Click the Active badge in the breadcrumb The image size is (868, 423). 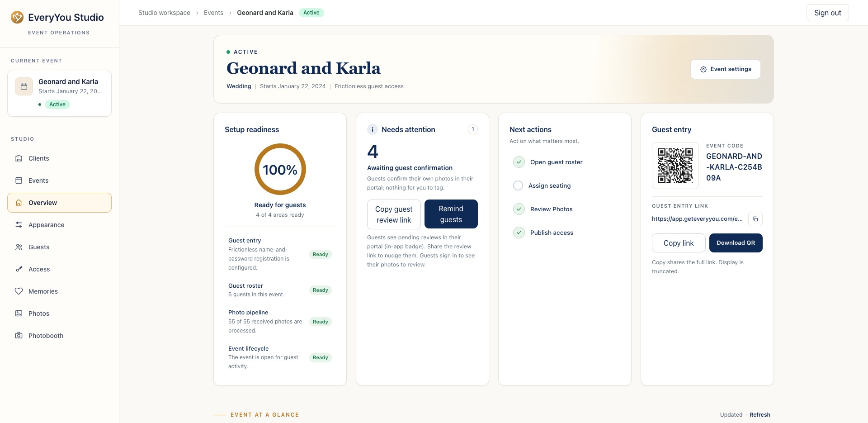pos(311,13)
